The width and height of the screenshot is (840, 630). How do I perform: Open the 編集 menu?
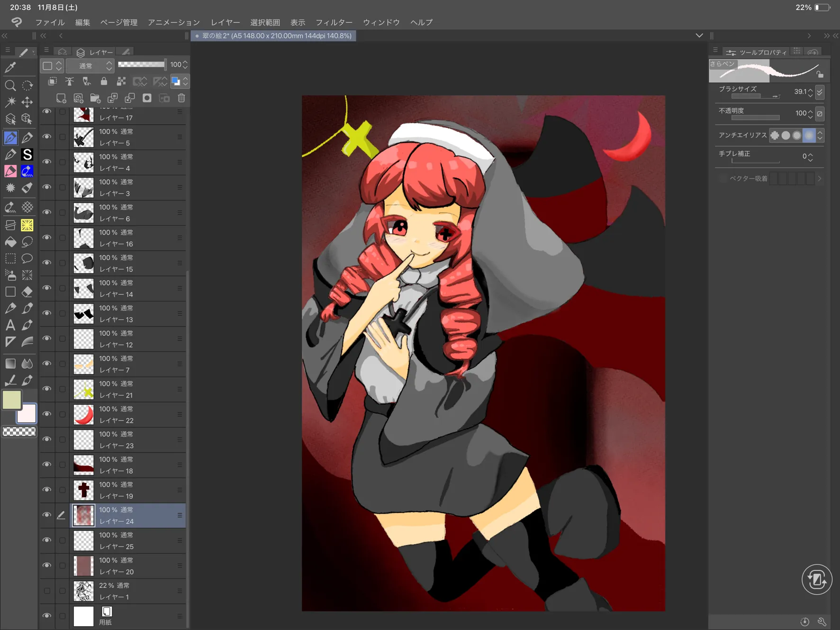82,22
